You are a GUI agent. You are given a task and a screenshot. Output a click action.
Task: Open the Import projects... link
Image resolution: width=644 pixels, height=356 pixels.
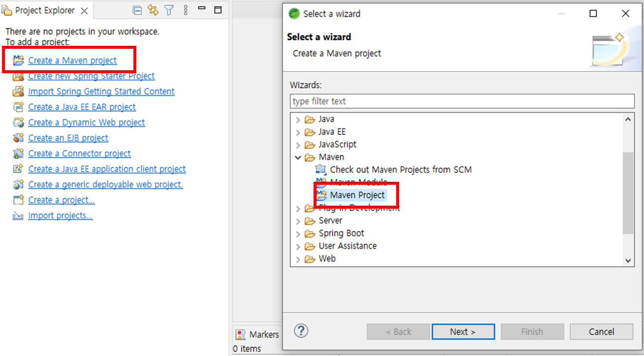click(61, 216)
